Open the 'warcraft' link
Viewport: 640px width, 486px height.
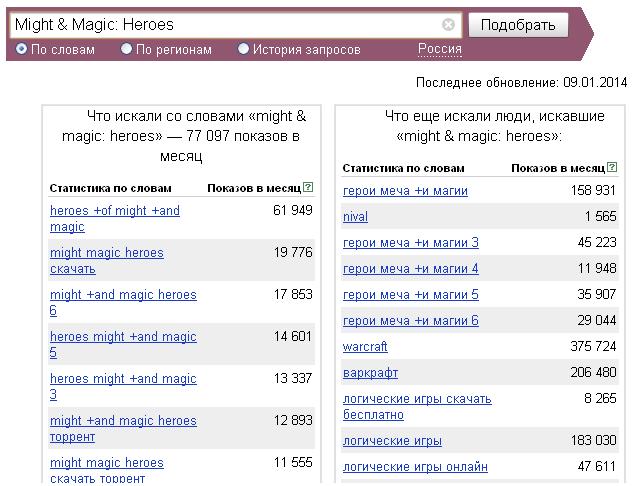click(x=365, y=347)
